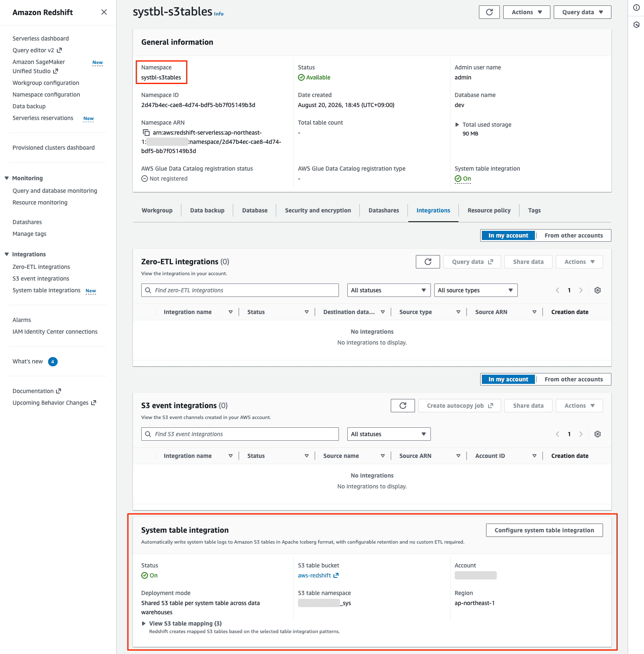Focus the Find zero-ETL integrations search field
The image size is (644, 654).
coord(240,290)
